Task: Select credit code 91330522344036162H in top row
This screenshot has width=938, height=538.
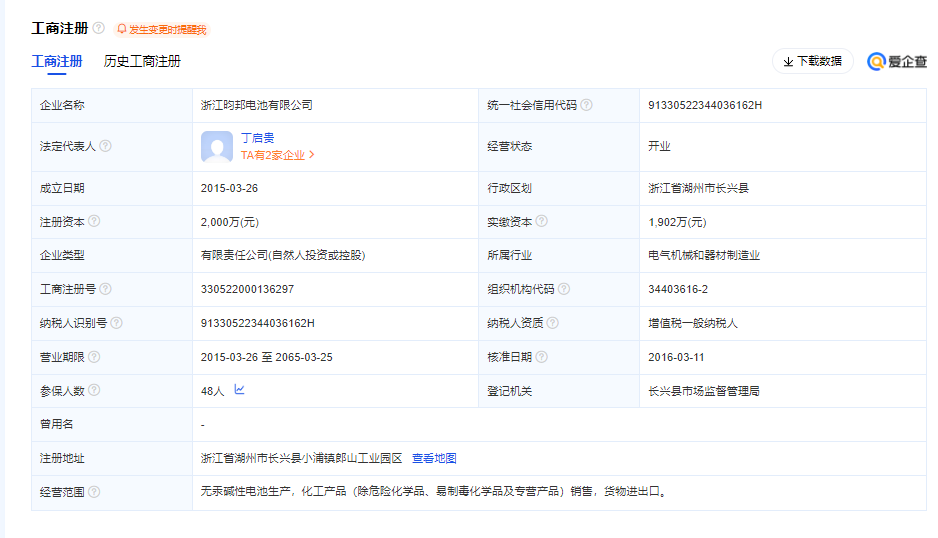Action: (705, 105)
